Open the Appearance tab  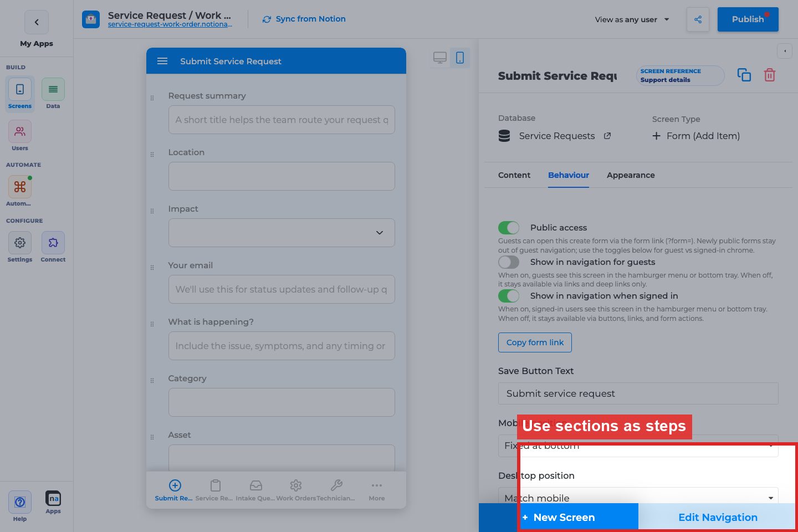[x=631, y=175]
